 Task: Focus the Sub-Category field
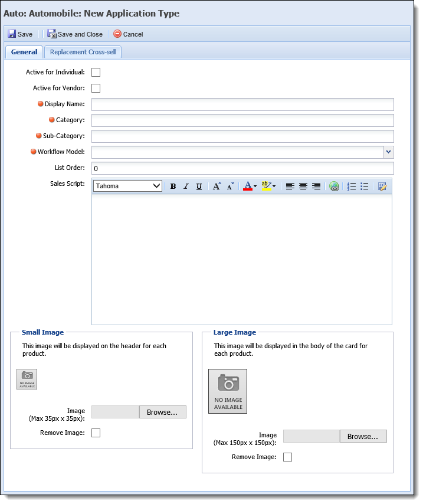click(242, 136)
